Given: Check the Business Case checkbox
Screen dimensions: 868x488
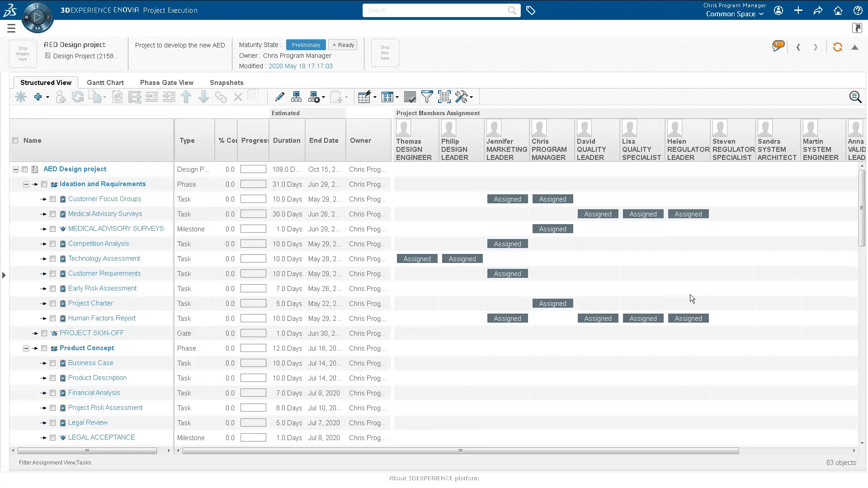Looking at the screenshot, I should point(52,363).
